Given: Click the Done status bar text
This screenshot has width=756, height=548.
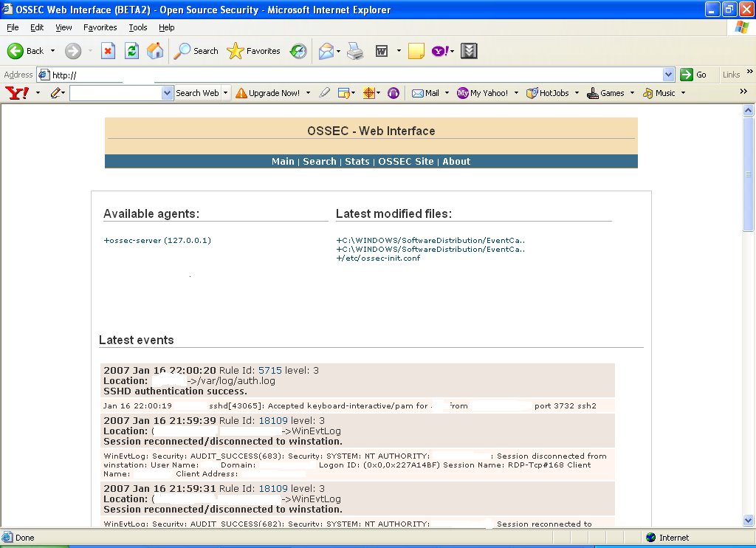Looking at the screenshot, I should pos(24,538).
